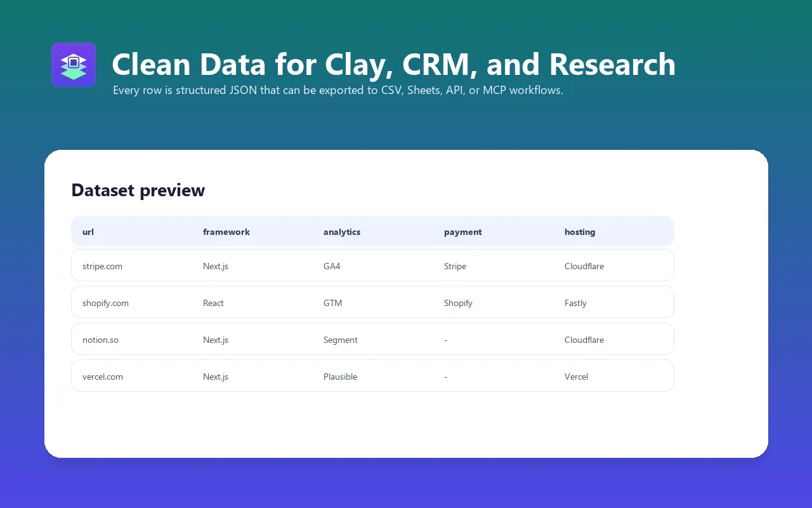This screenshot has height=508, width=812.
Task: Select the notion.so url cell
Action: pyautogui.click(x=100, y=340)
